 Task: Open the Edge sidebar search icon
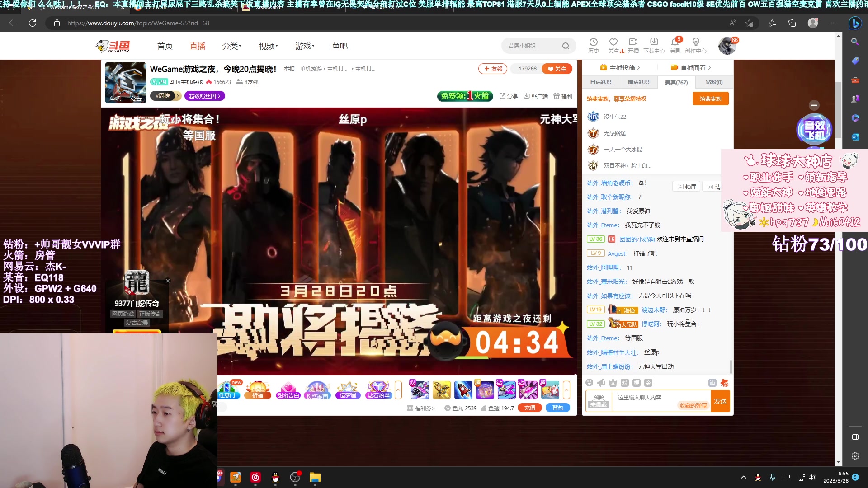tap(855, 42)
